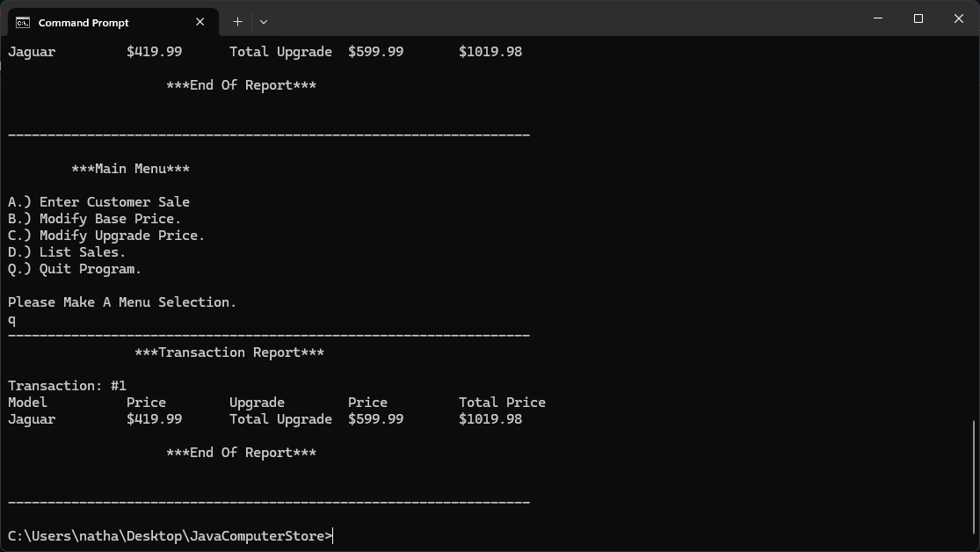The image size is (980, 552).
Task: Click the 'A.) Enter Customer Sale' menu line
Action: [98, 201]
